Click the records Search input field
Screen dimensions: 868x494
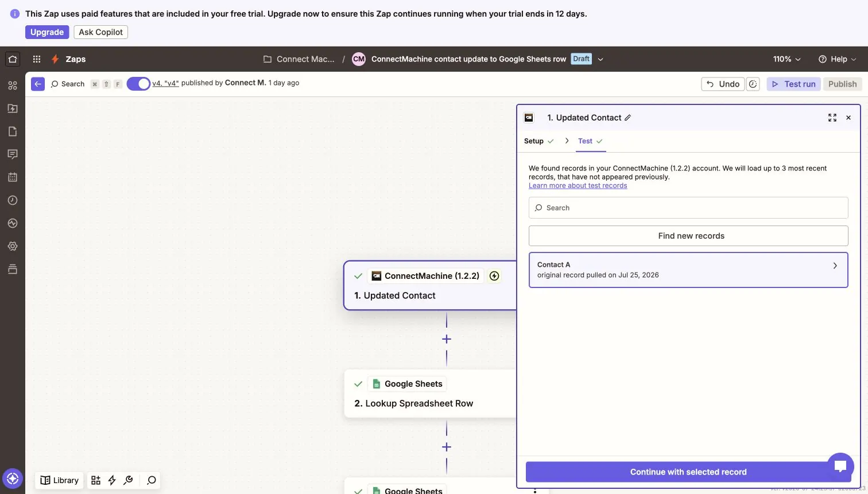pos(688,208)
